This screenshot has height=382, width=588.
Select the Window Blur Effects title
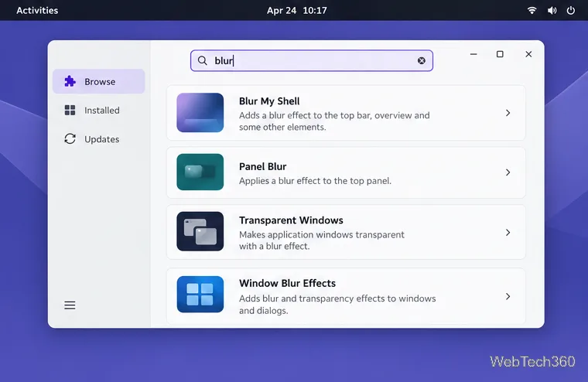287,283
